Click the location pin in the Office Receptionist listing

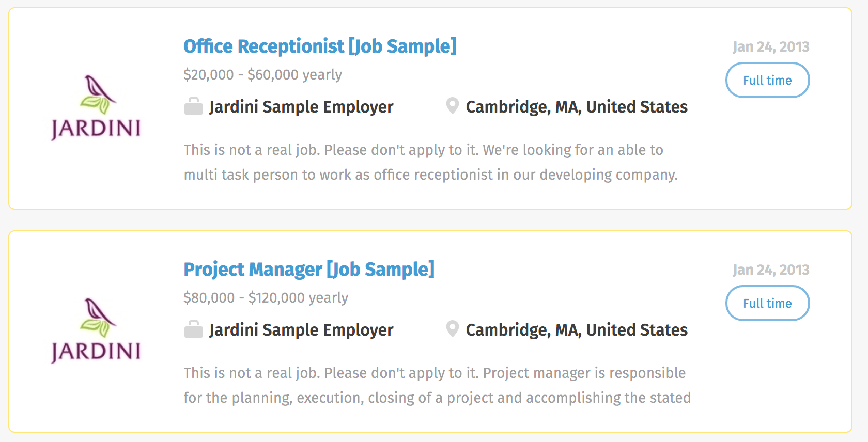point(452,106)
